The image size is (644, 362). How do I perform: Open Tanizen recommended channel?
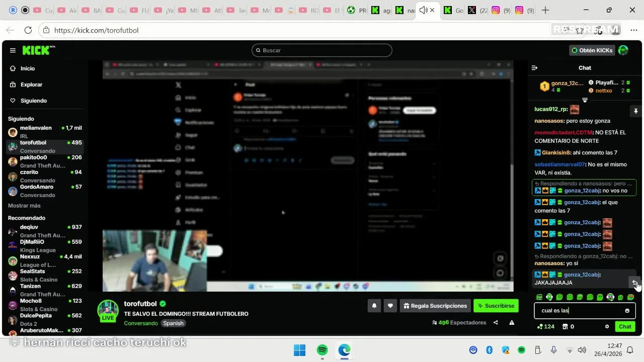coord(45,290)
